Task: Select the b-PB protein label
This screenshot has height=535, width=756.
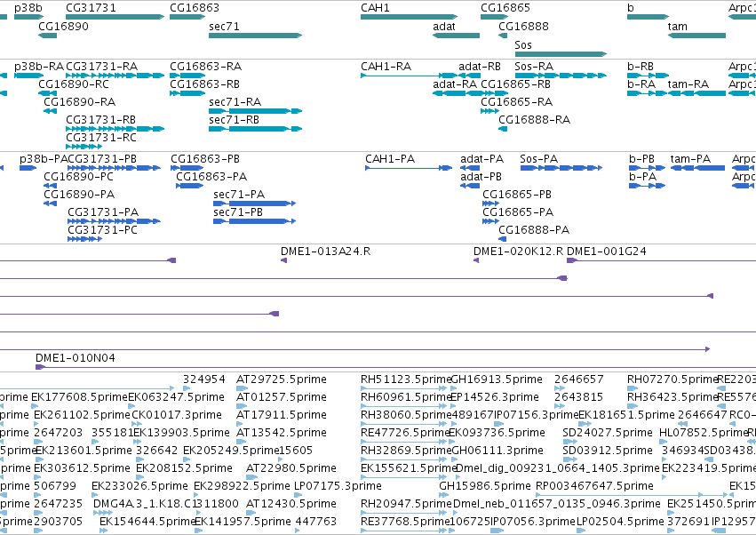Action: (x=641, y=159)
